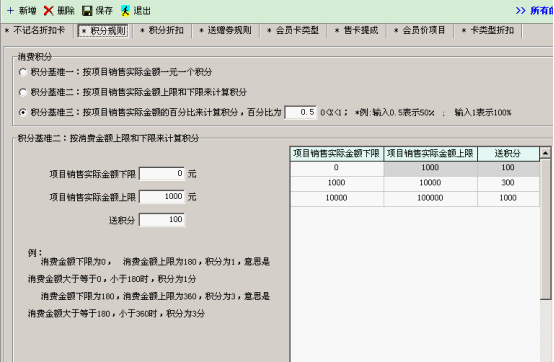This screenshot has width=554, height=362.
Task: Click the 送积分 column header
Action: (x=508, y=154)
